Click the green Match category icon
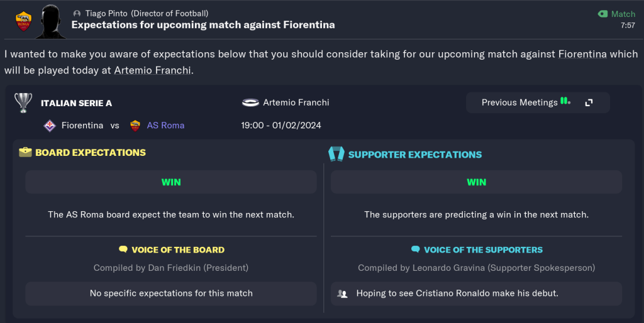Image resolution: width=644 pixels, height=323 pixels. tap(602, 14)
